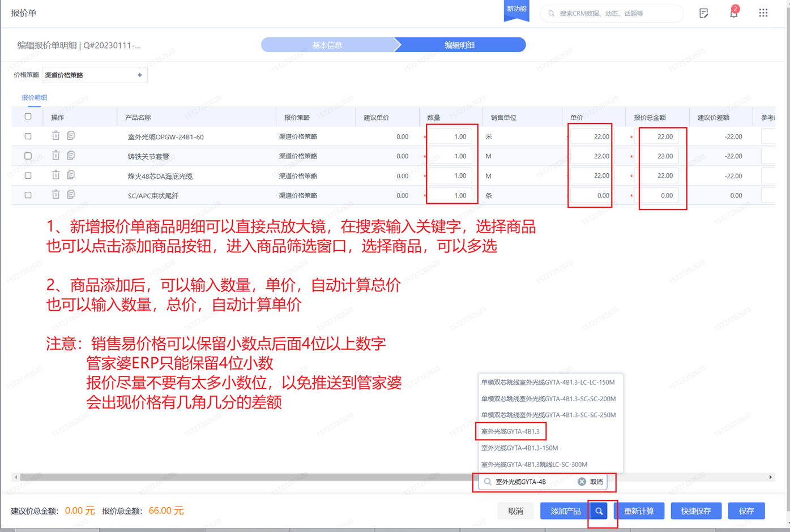Check the SC/APC束状尾纤 row checkbox

pyautogui.click(x=28, y=195)
